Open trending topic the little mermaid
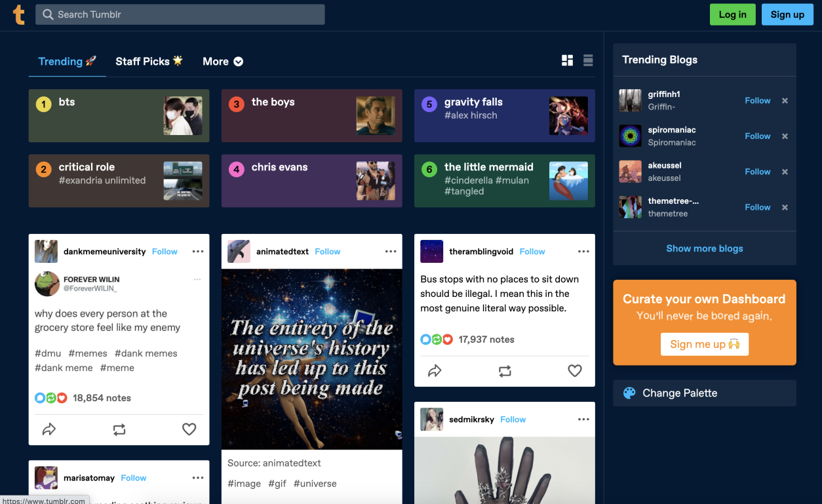The height and width of the screenshot is (504, 822). tap(504, 181)
